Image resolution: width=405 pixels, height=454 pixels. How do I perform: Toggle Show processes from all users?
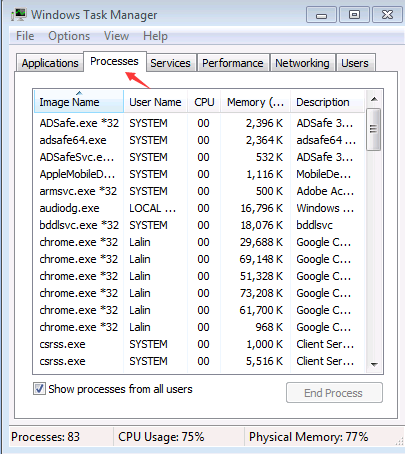pyautogui.click(x=39, y=389)
